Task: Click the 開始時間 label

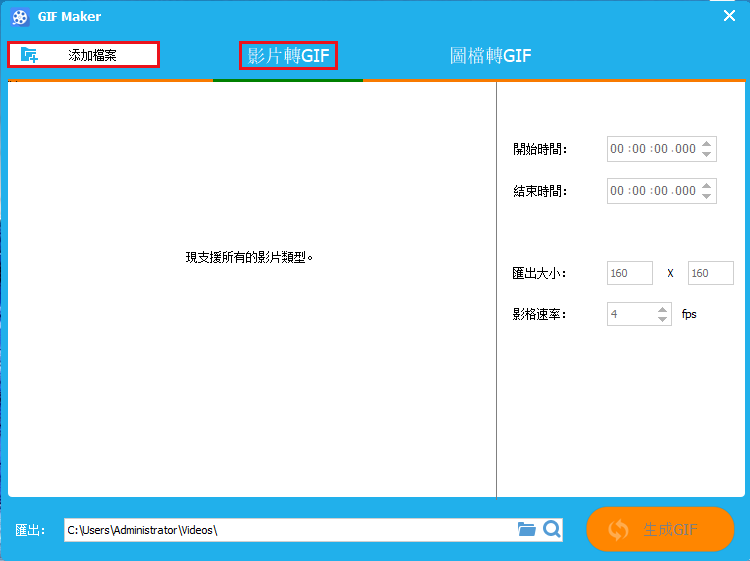Action: [540, 149]
